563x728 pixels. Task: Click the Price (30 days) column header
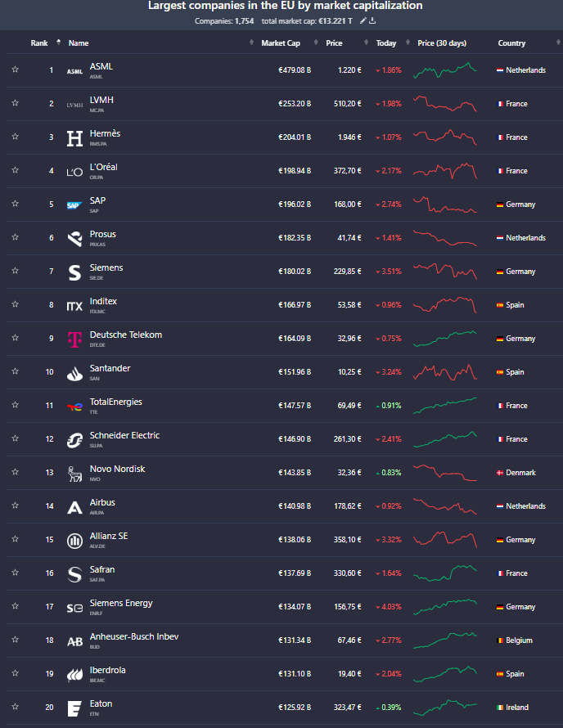pyautogui.click(x=442, y=43)
